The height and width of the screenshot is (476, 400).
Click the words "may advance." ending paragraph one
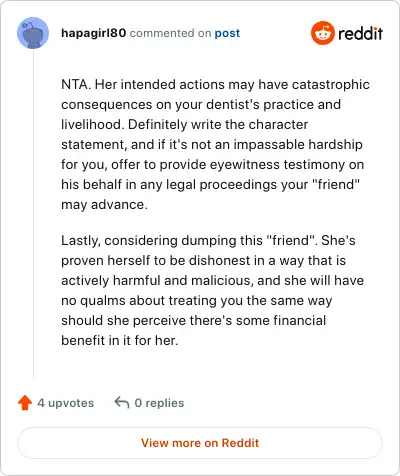click(x=104, y=205)
